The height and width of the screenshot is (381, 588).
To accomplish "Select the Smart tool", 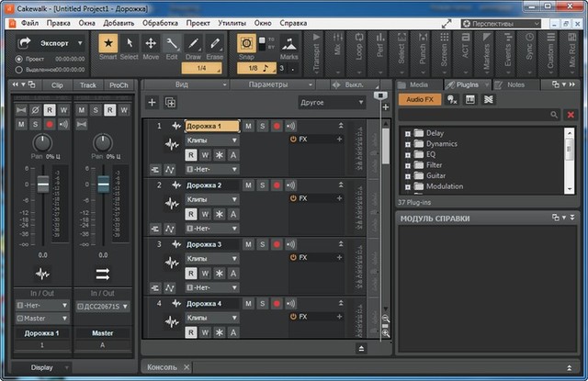I will click(107, 44).
